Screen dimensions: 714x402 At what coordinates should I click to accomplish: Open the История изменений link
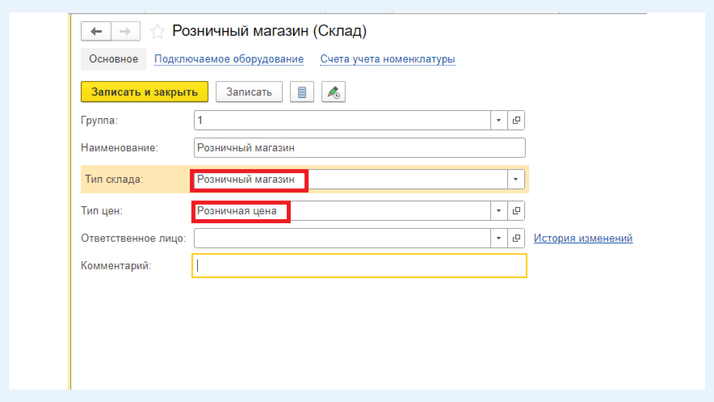point(583,238)
